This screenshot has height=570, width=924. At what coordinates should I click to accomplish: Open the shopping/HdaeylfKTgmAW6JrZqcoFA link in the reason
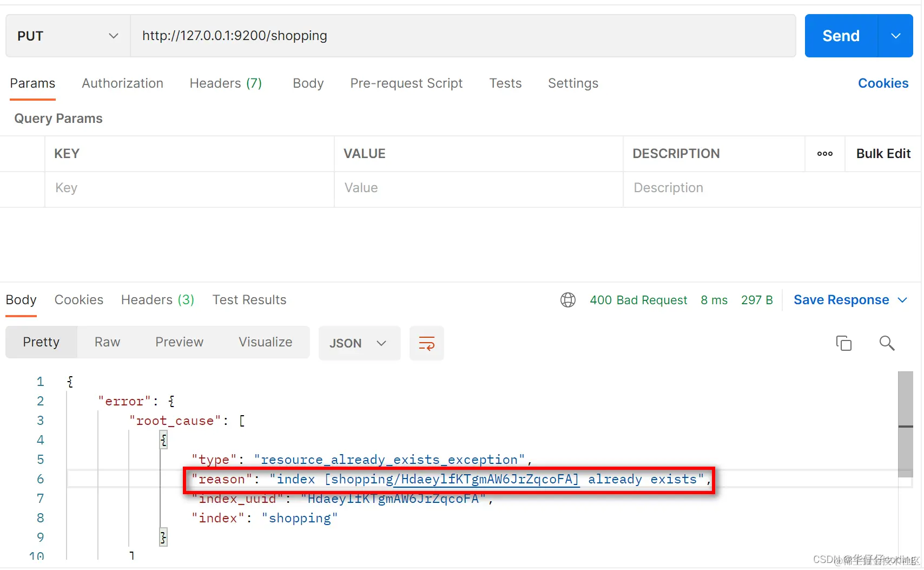pos(486,480)
